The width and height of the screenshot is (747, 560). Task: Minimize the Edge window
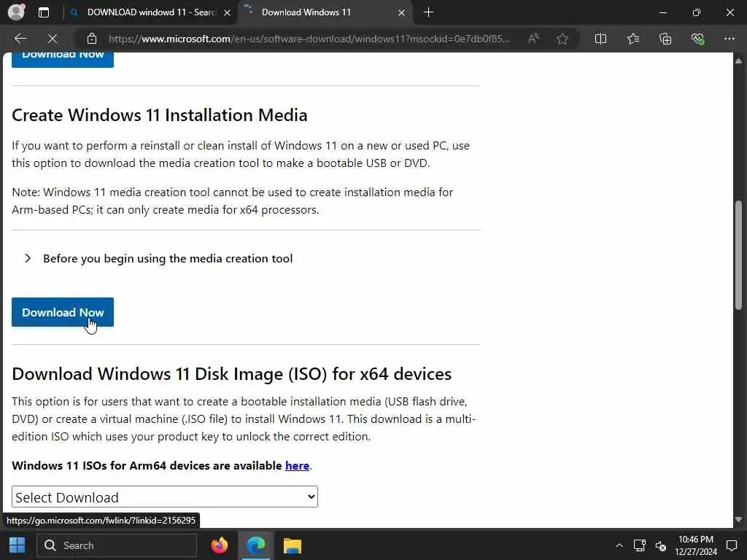662,12
